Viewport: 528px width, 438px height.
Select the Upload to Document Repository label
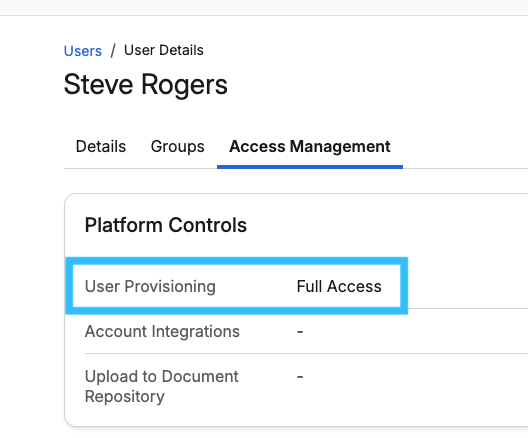[x=162, y=386]
